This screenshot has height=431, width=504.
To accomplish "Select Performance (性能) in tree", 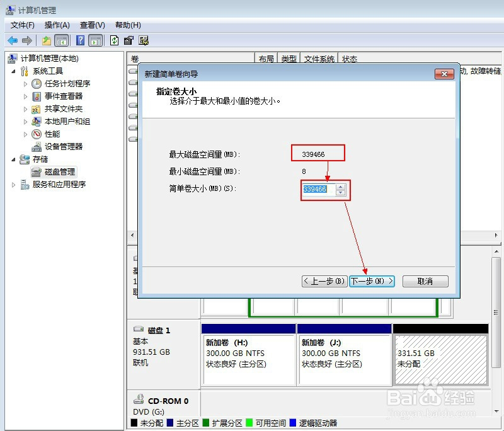I will [x=52, y=134].
